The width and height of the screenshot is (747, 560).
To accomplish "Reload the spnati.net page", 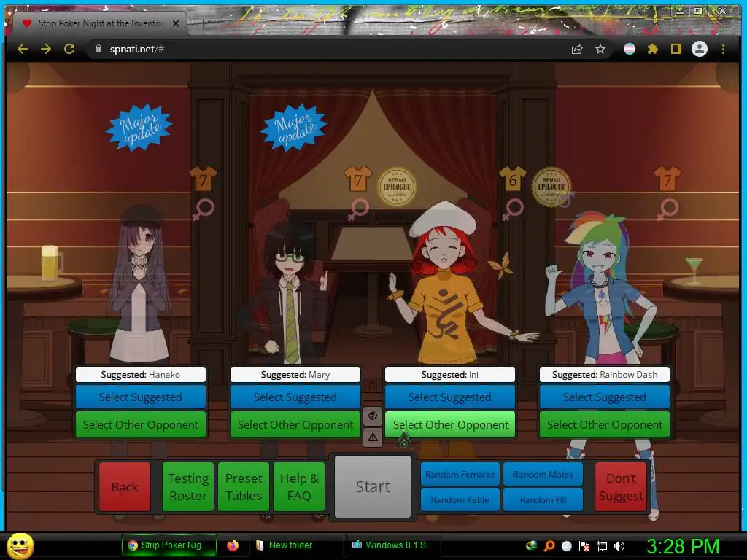I will (69, 49).
